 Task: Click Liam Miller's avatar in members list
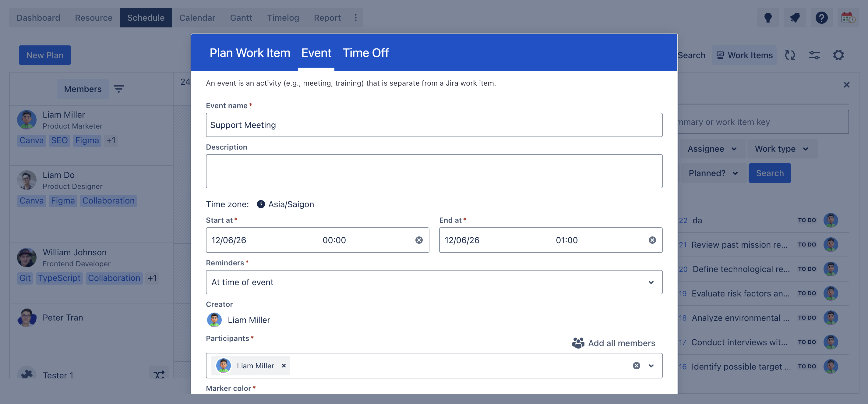pyautogui.click(x=26, y=120)
